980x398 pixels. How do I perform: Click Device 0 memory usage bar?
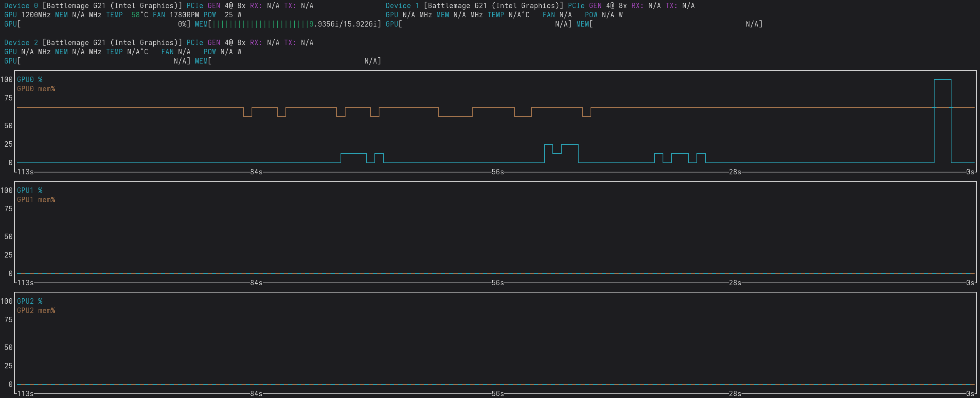click(294, 24)
